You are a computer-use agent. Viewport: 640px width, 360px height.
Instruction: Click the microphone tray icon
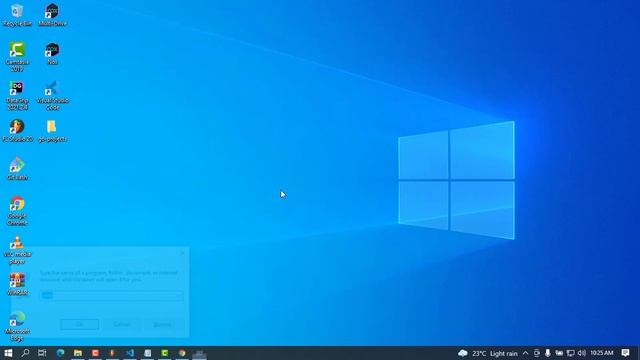[547, 353]
